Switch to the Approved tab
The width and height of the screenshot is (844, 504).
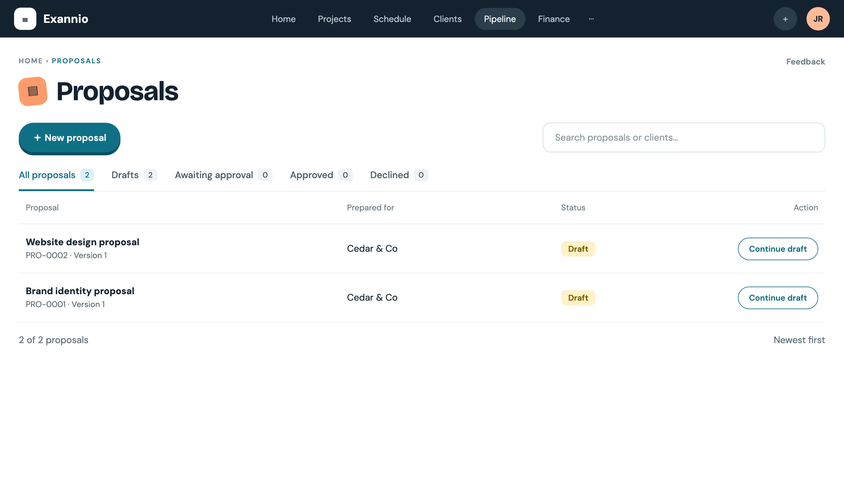[321, 175]
